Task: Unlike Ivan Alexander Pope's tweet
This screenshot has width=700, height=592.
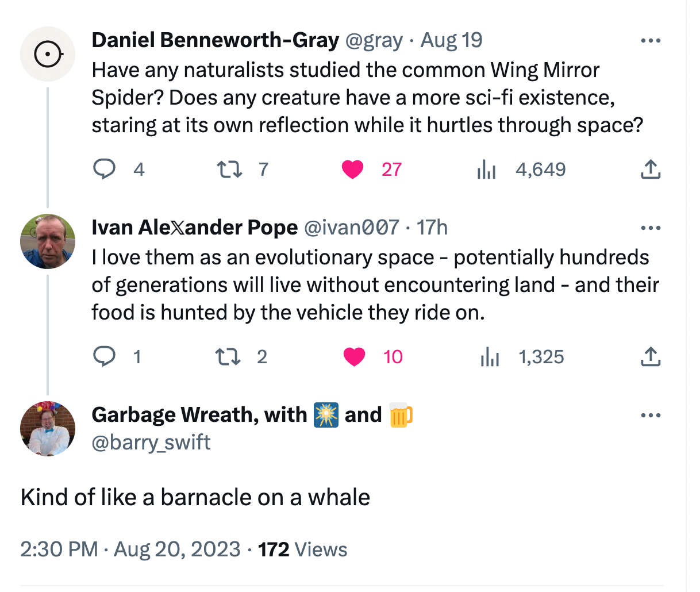Action: pos(354,357)
